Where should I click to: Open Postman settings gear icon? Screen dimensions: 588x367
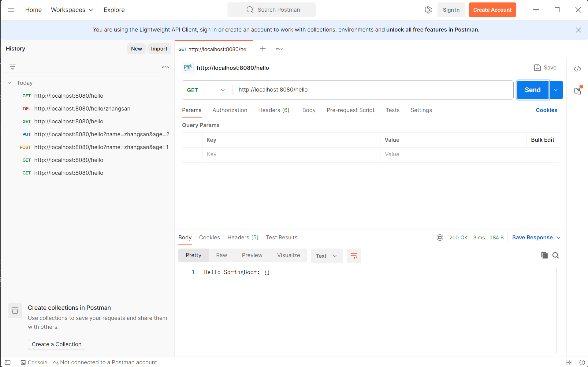[428, 10]
